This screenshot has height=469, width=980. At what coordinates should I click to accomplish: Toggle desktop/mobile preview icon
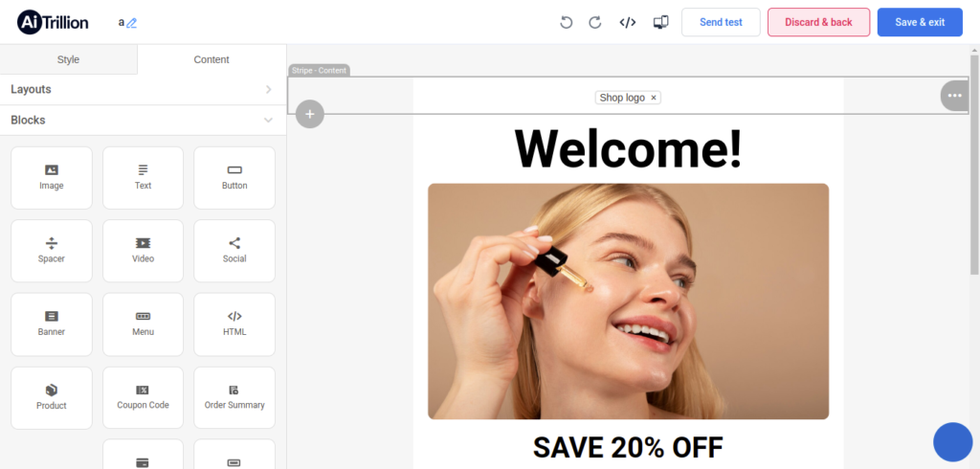pyautogui.click(x=660, y=23)
